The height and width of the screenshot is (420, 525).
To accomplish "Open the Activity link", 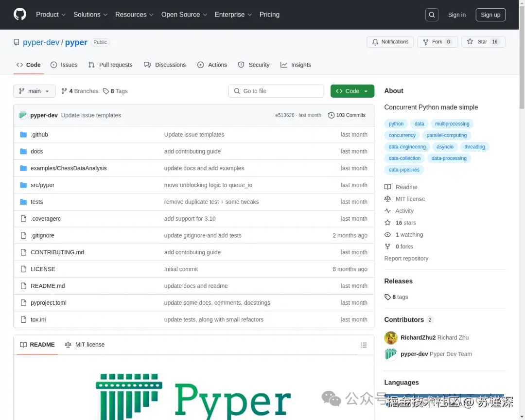I will point(399,211).
